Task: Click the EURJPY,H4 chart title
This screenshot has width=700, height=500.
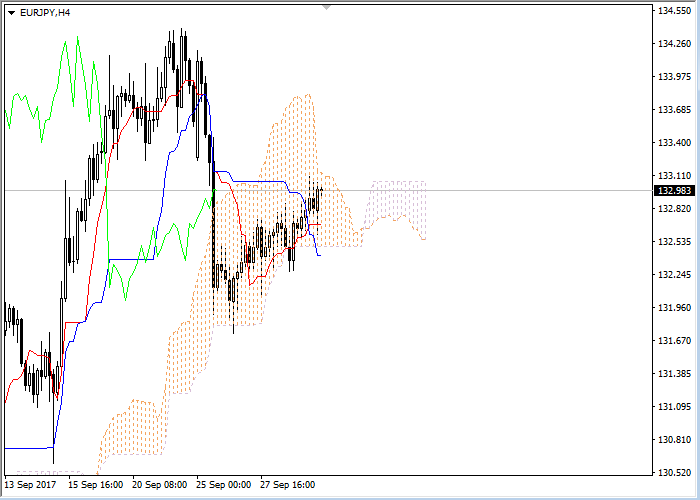Action: (45, 13)
